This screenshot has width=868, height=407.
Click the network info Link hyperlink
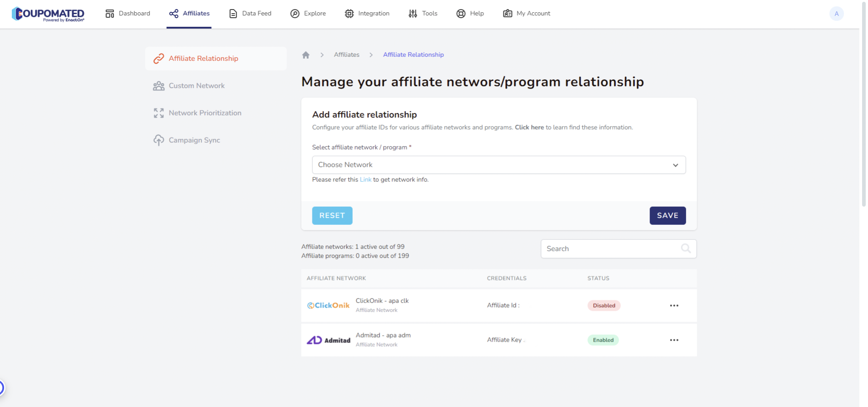[x=365, y=180]
